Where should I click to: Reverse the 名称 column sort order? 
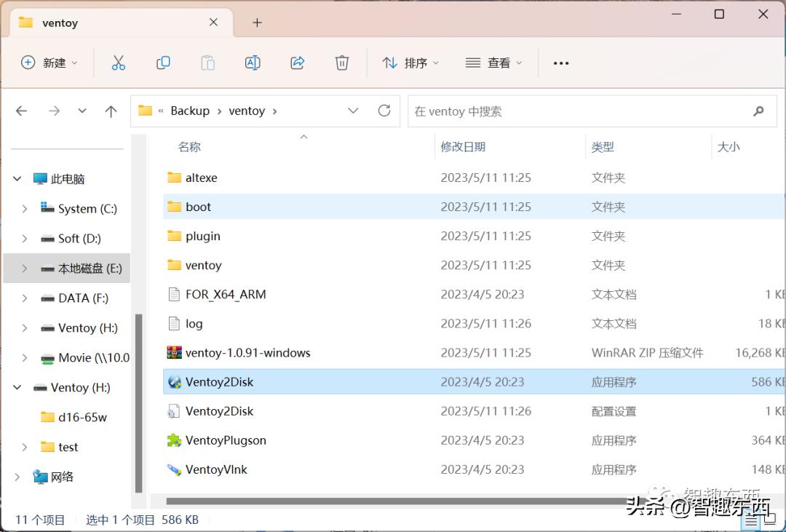188,146
